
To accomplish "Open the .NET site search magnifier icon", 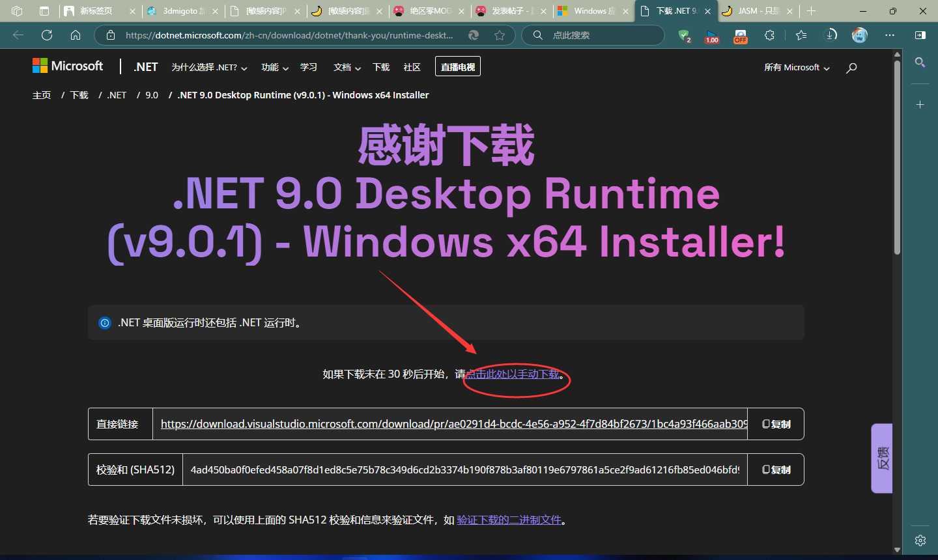I will [x=851, y=67].
